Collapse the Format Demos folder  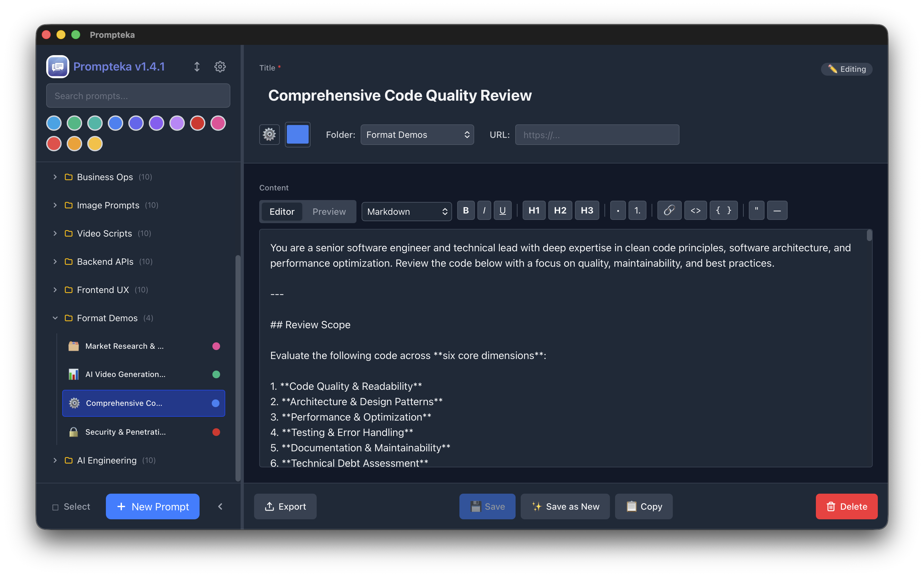55,318
